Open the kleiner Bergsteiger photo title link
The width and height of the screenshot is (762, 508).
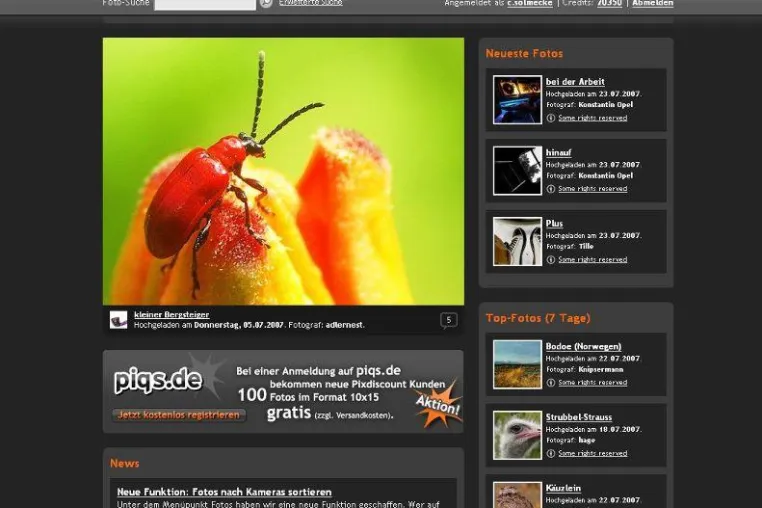click(x=172, y=315)
